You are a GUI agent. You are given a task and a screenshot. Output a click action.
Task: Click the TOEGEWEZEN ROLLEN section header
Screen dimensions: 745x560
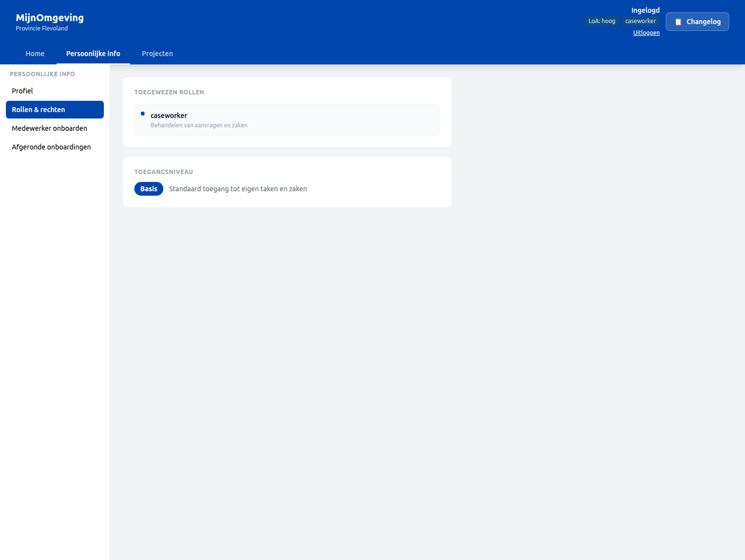pos(169,92)
